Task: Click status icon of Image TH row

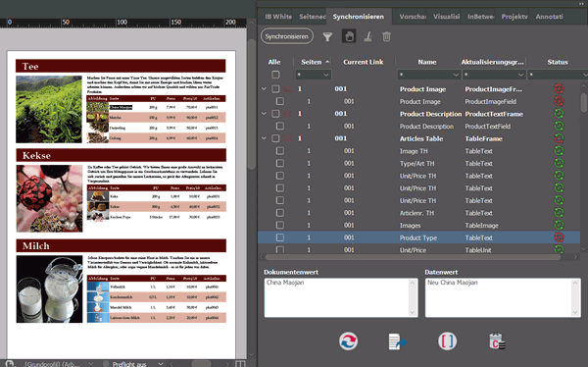Action: point(559,151)
